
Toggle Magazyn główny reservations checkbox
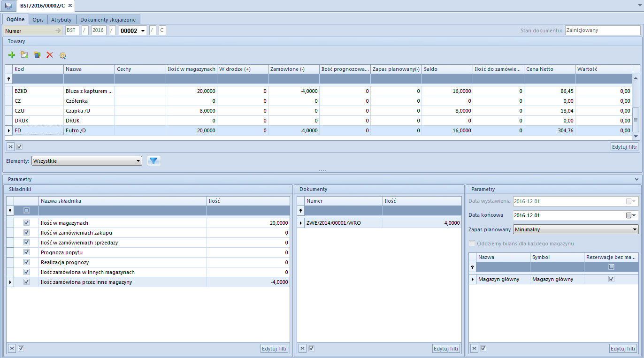pos(611,279)
